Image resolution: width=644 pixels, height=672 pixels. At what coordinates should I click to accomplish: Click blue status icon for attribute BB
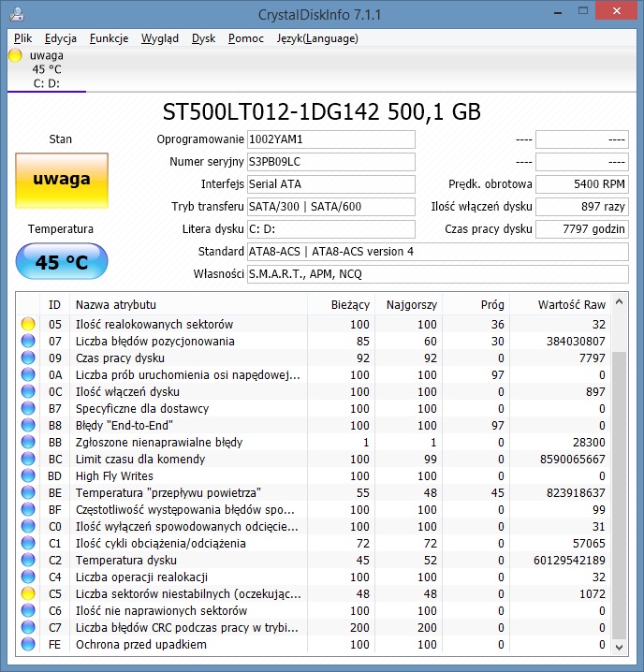28,442
